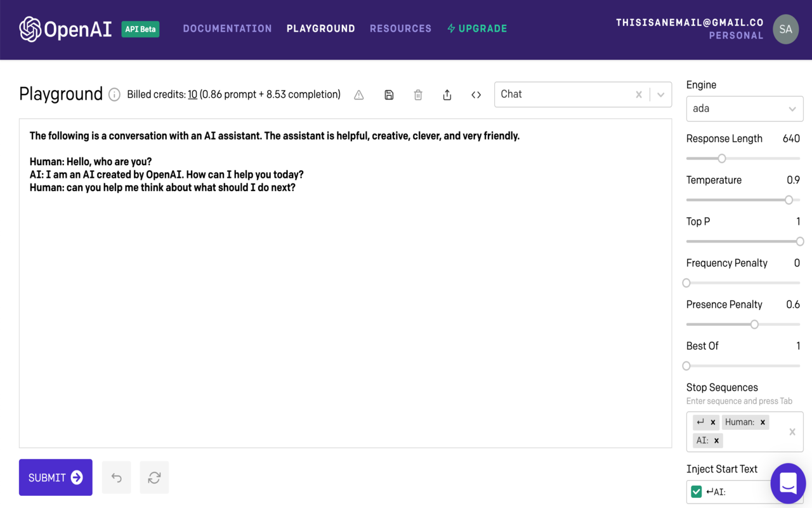Adjust the Temperature slider

tap(789, 199)
